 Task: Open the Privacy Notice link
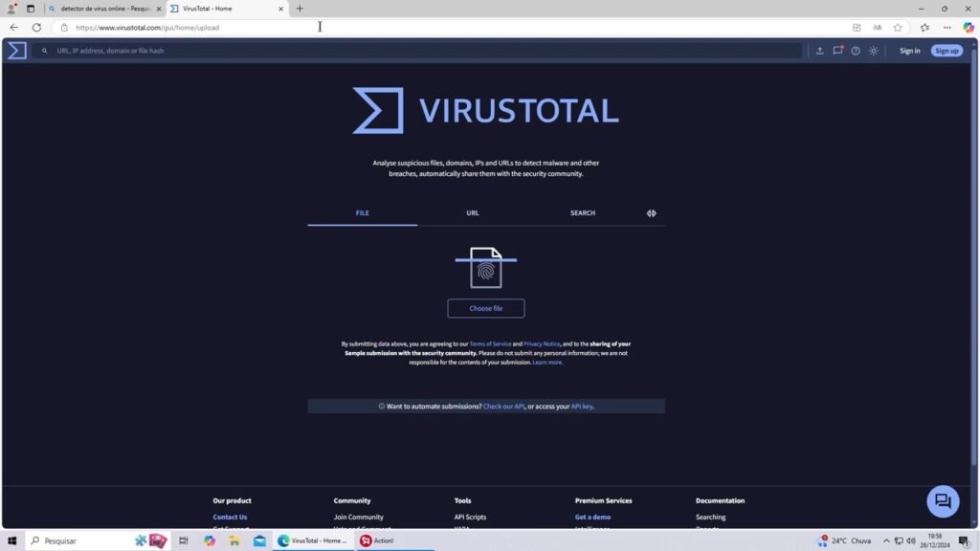[x=542, y=343]
